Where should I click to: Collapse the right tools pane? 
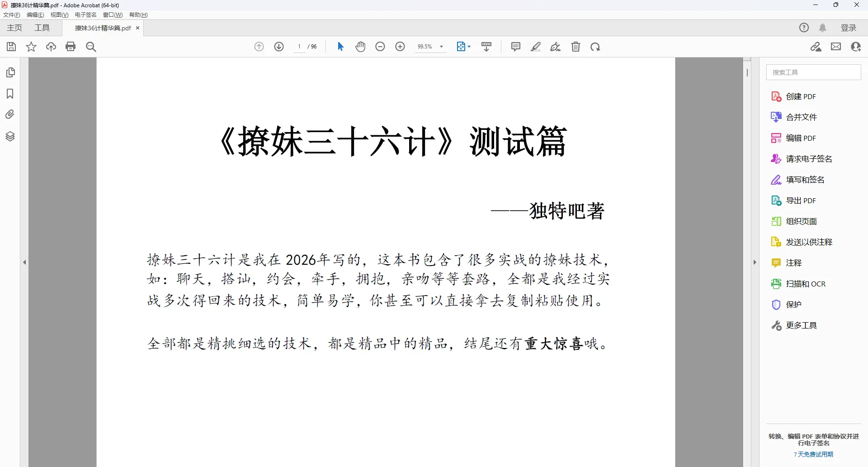click(x=755, y=262)
